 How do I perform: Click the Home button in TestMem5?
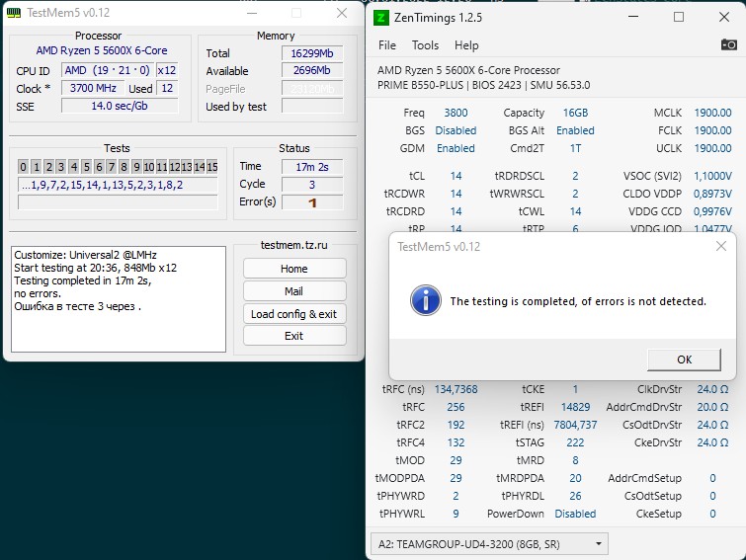coord(294,269)
